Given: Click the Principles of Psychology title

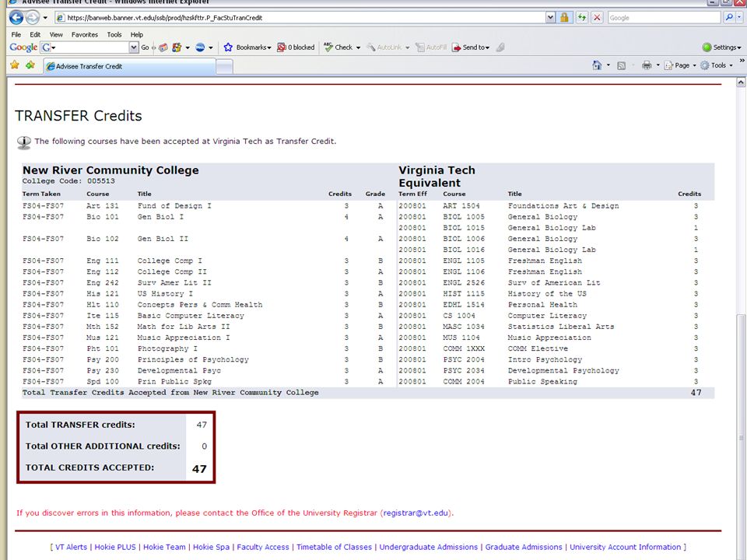Looking at the screenshot, I should coord(193,359).
